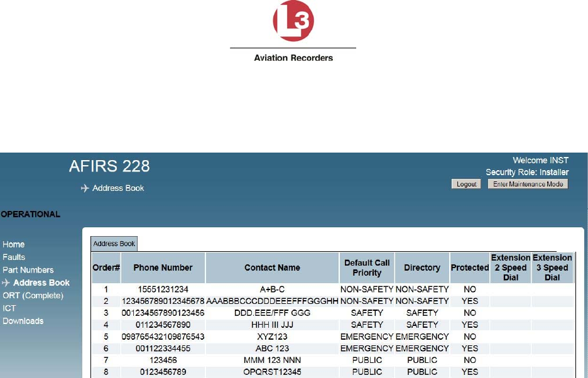Click the Welcome INST text
This screenshot has height=378, width=588.
[540, 160]
